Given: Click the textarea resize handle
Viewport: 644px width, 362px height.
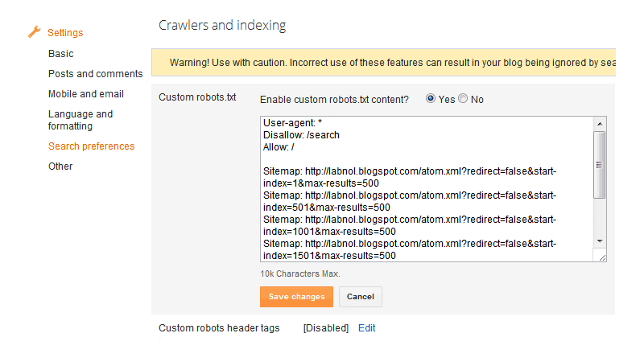Looking at the screenshot, I should click(x=600, y=256).
